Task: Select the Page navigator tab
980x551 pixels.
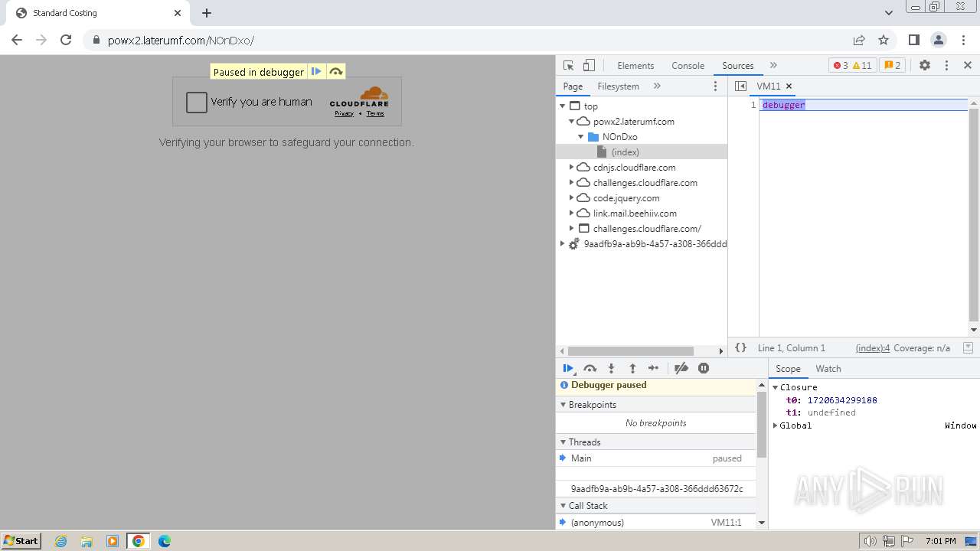Action: click(x=573, y=86)
